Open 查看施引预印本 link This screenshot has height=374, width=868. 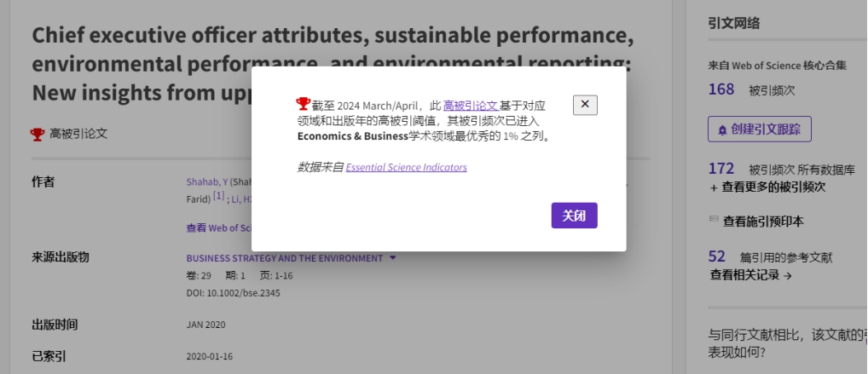tap(763, 222)
